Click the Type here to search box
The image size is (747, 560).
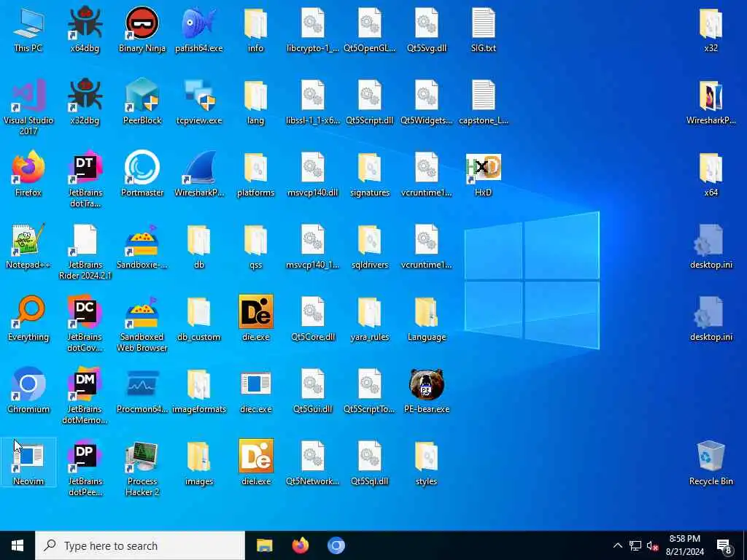pos(140,545)
